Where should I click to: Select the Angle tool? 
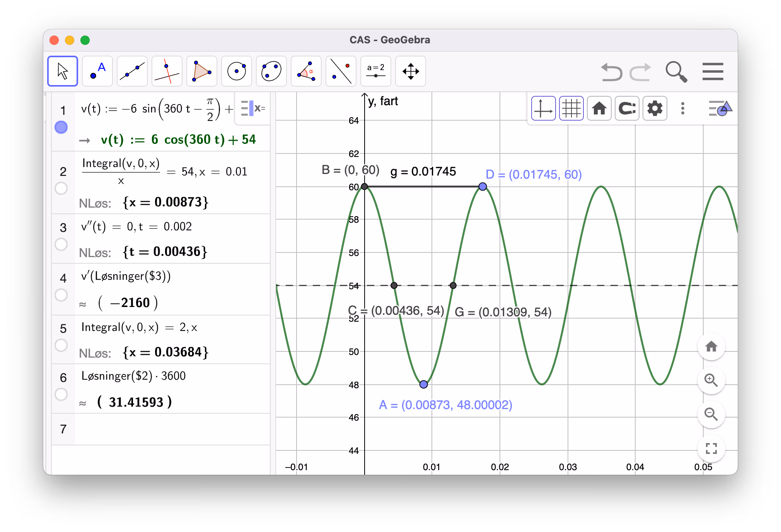tap(306, 71)
